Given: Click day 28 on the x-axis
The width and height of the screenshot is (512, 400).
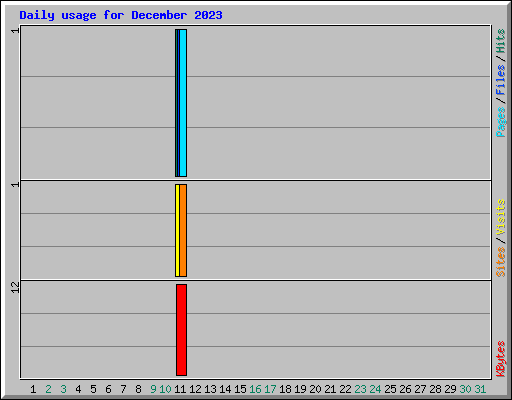Looking at the screenshot, I should tap(435, 389).
